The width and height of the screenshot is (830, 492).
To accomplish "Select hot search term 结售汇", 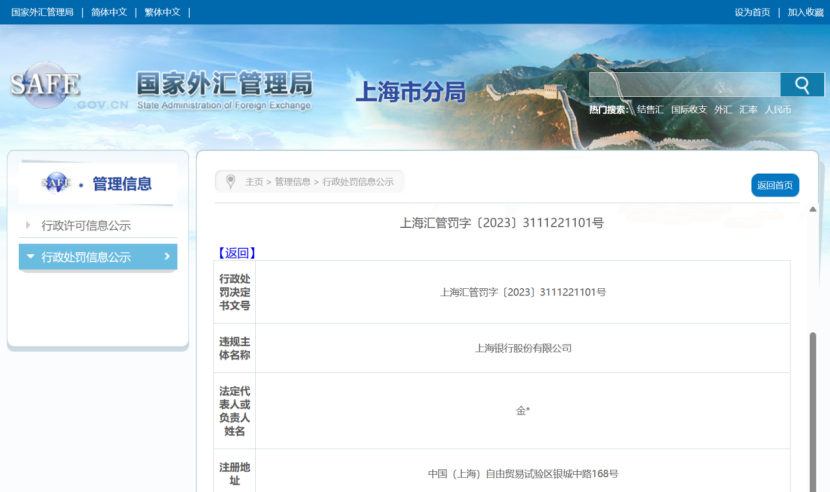I will click(x=650, y=110).
